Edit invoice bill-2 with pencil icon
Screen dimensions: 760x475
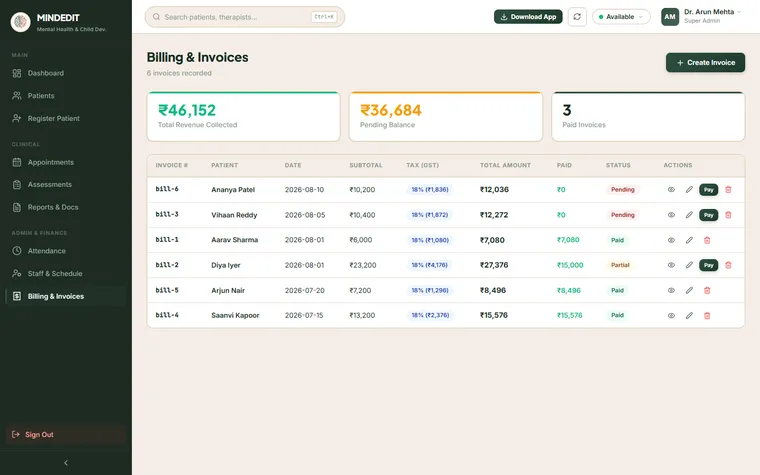[689, 265]
